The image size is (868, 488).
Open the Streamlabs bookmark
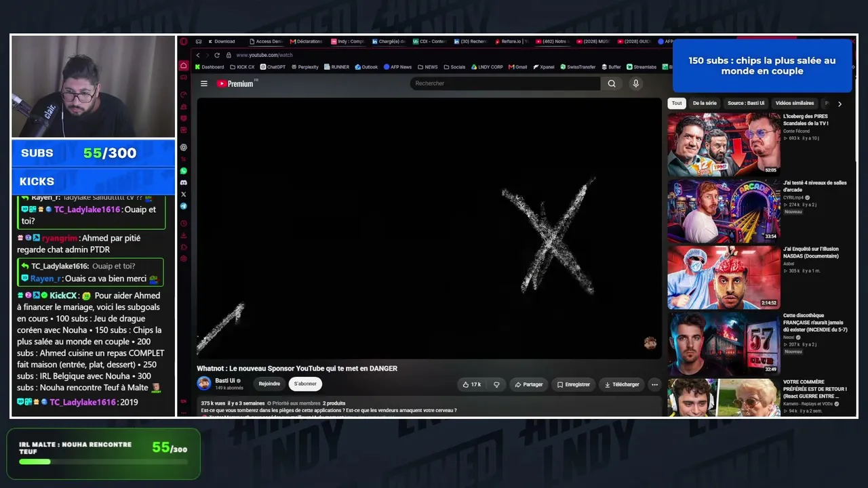coord(642,67)
